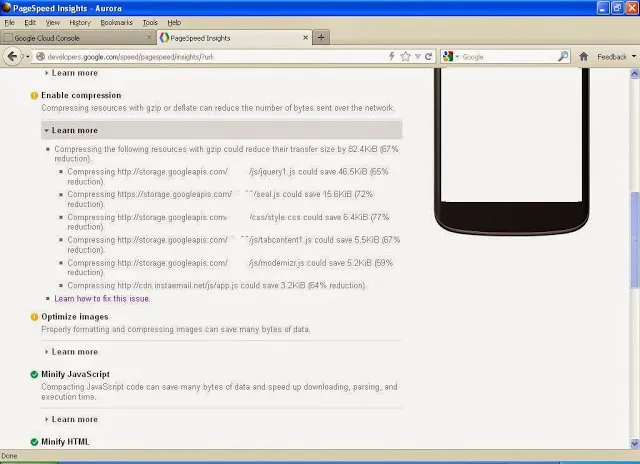
Task: Go to Home with the house icon
Action: pos(584,56)
